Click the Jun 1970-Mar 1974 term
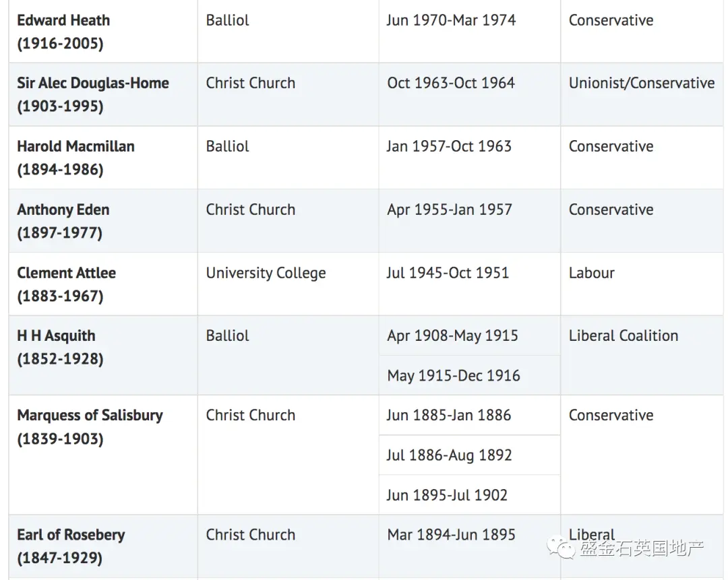728x580 pixels. [x=451, y=20]
